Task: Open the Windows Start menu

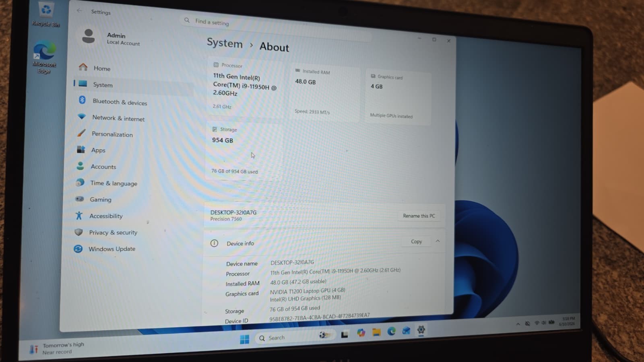Action: [244, 339]
